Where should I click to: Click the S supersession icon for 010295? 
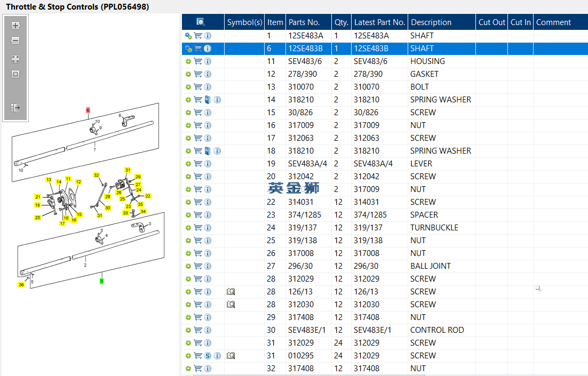pos(208,356)
